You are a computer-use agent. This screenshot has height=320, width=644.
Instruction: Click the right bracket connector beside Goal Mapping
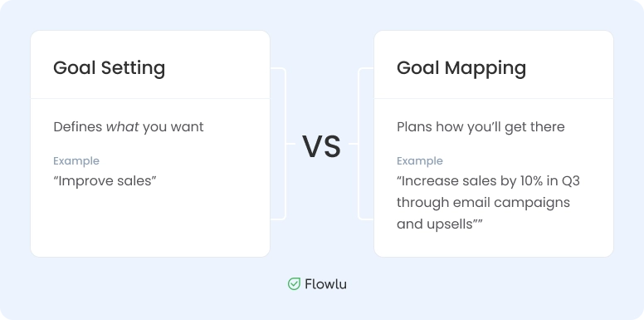click(x=362, y=144)
